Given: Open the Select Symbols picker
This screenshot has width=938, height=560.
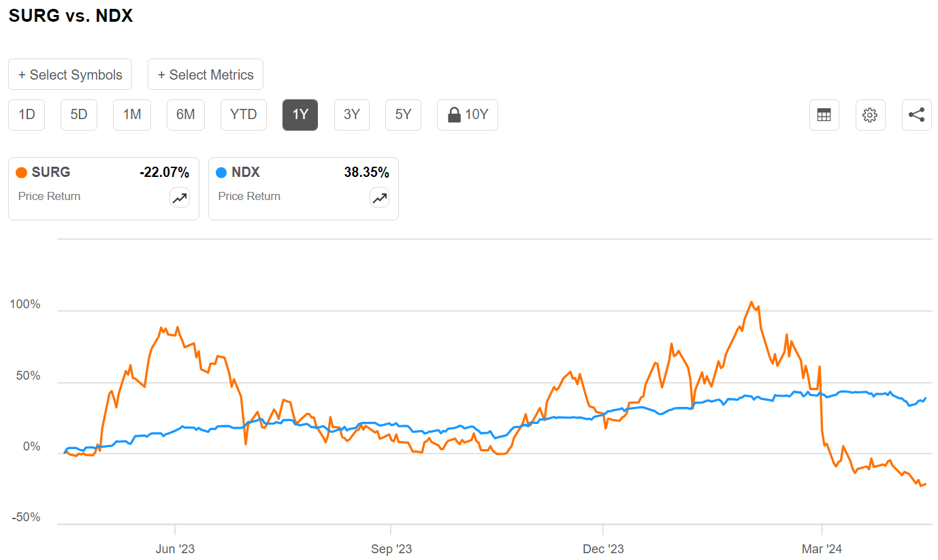Looking at the screenshot, I should (x=70, y=75).
